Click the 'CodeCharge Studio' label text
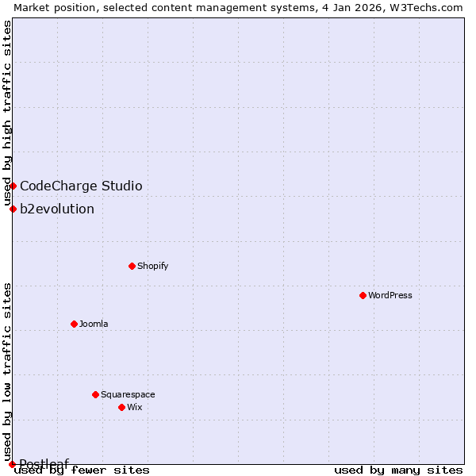This screenshot has height=476, width=476. click(x=81, y=186)
